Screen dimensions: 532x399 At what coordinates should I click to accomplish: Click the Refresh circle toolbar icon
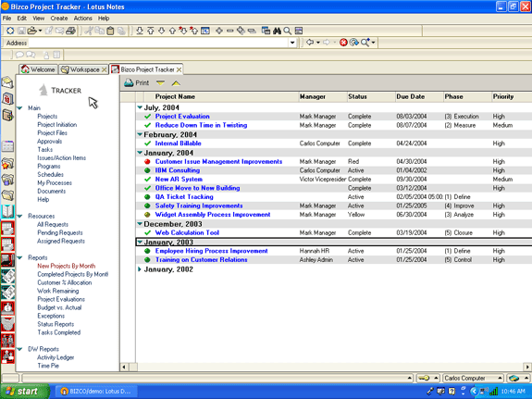click(10, 31)
